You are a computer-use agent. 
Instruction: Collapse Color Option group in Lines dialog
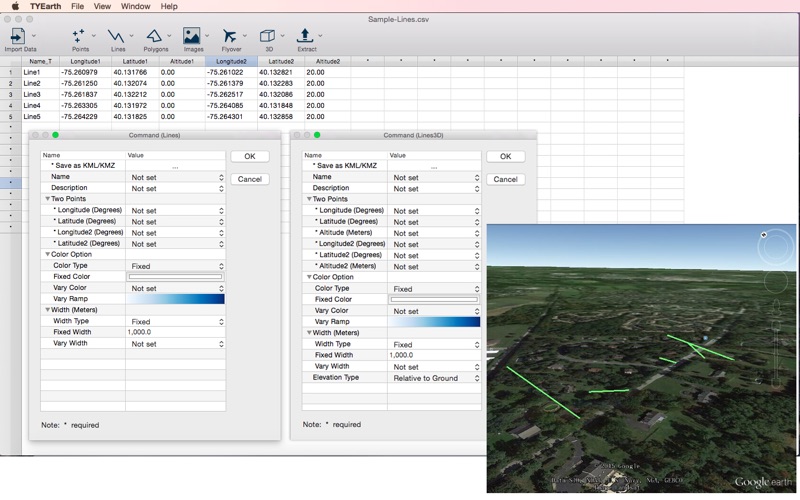pos(47,255)
